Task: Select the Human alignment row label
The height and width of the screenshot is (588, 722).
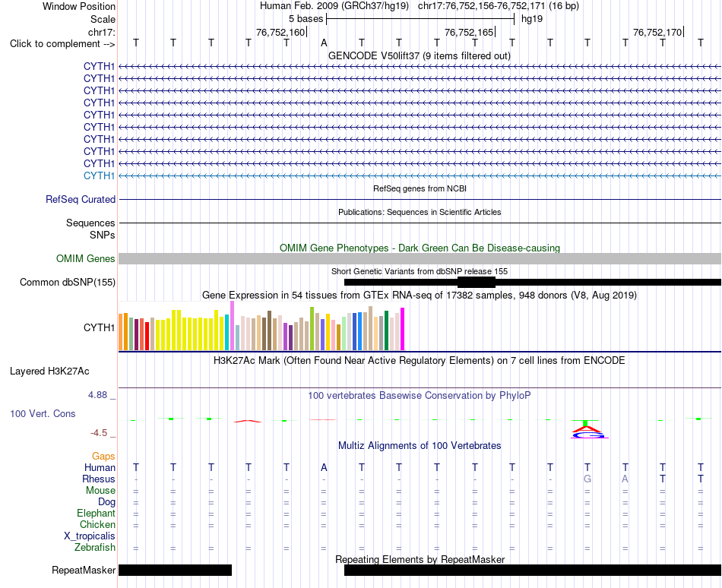Action: tap(100, 468)
